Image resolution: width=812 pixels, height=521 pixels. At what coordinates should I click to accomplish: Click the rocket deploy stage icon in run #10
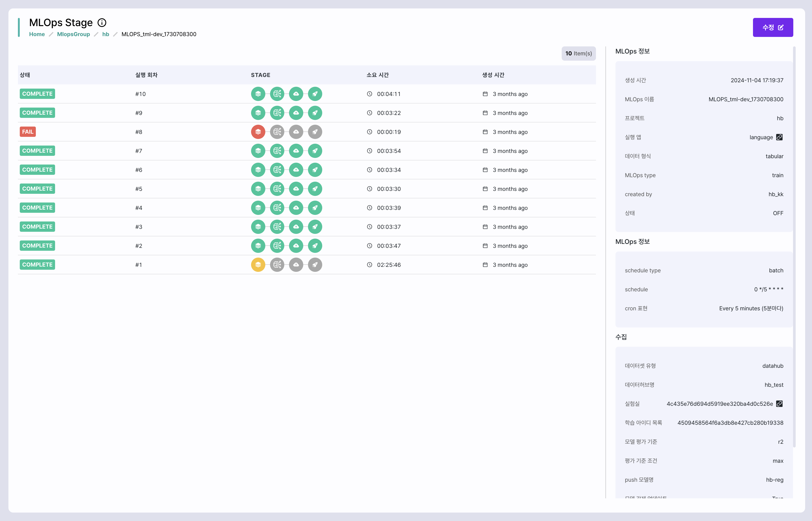pos(315,94)
